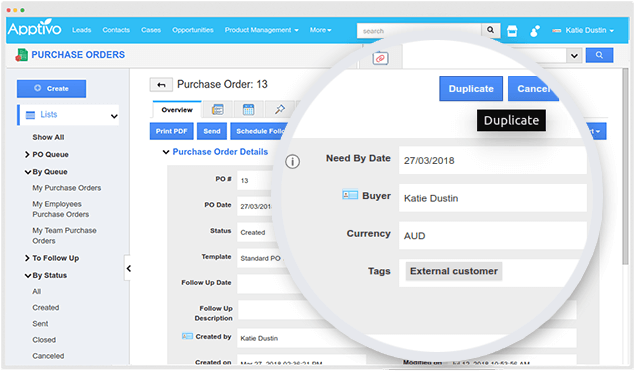Click the Duplicate button
The width and height of the screenshot is (635, 371).
click(471, 89)
